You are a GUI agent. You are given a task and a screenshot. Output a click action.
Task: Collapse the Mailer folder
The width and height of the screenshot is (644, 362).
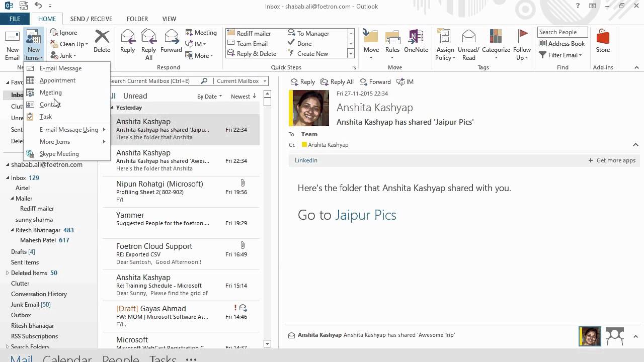click(x=13, y=199)
